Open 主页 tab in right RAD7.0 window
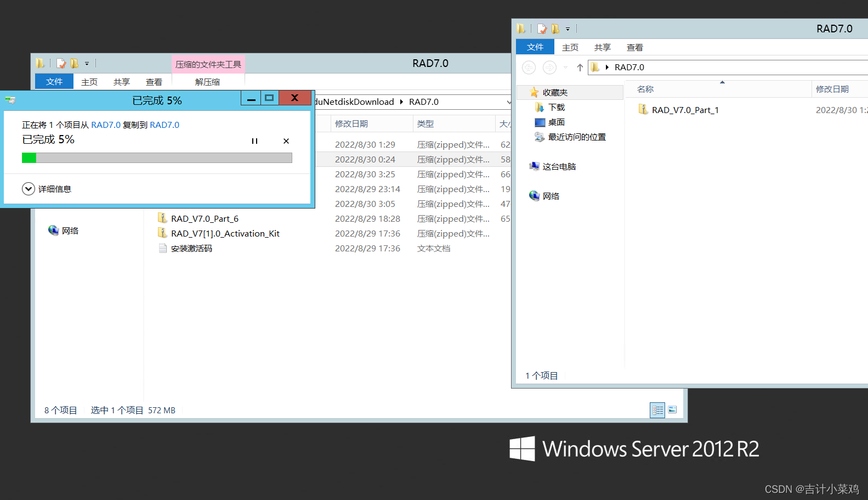This screenshot has height=500, width=868. coord(570,47)
